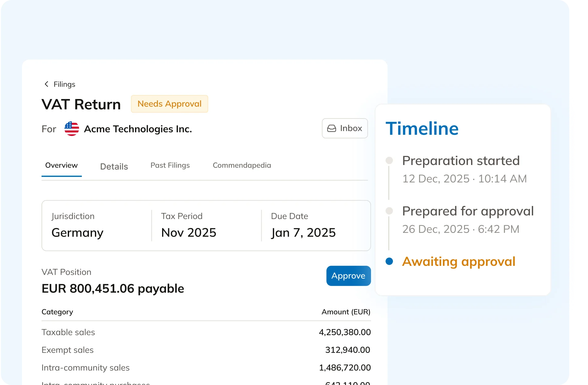This screenshot has height=385, width=588.
Task: Select the blue Awaiting approval status dot
Action: click(389, 261)
